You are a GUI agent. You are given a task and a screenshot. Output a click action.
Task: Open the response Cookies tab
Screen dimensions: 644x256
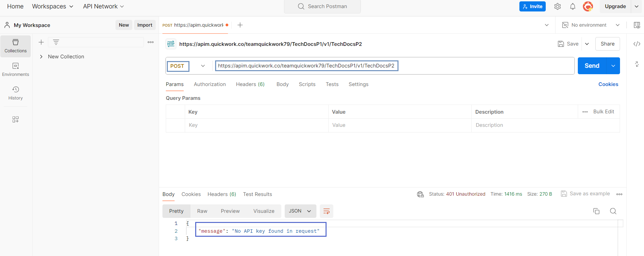pyautogui.click(x=191, y=194)
